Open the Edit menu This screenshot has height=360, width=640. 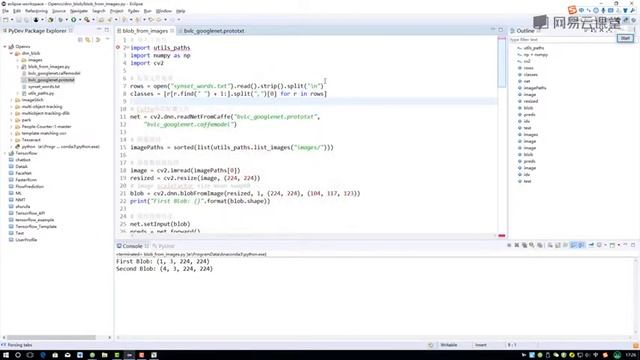(17, 11)
